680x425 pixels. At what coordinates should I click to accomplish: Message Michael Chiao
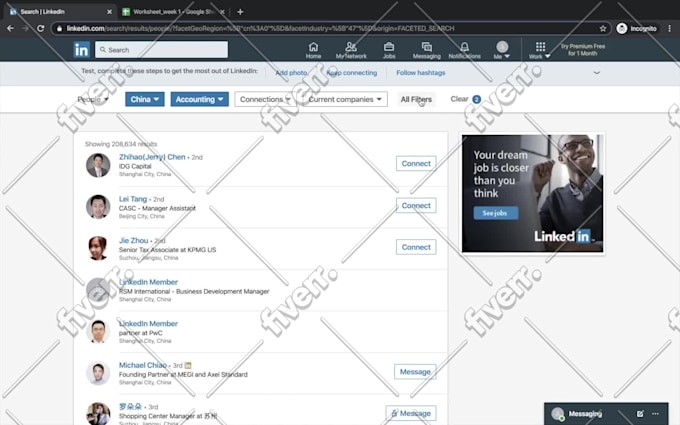coord(415,372)
